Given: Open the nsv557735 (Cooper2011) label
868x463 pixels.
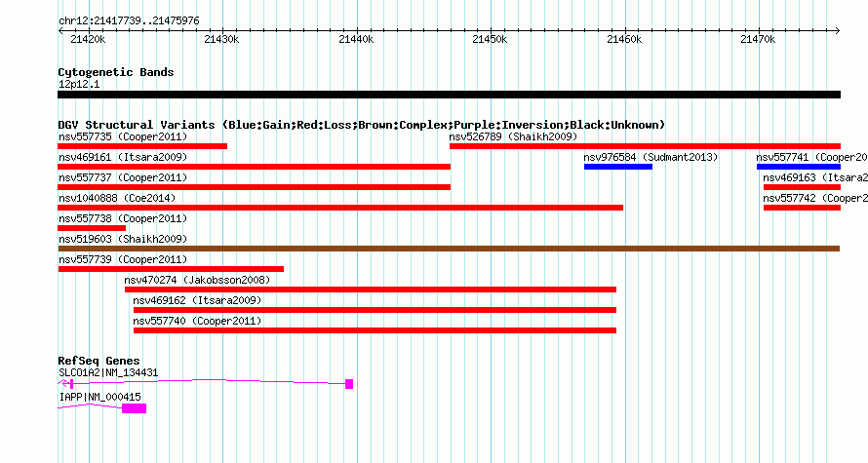Looking at the screenshot, I should (123, 136).
